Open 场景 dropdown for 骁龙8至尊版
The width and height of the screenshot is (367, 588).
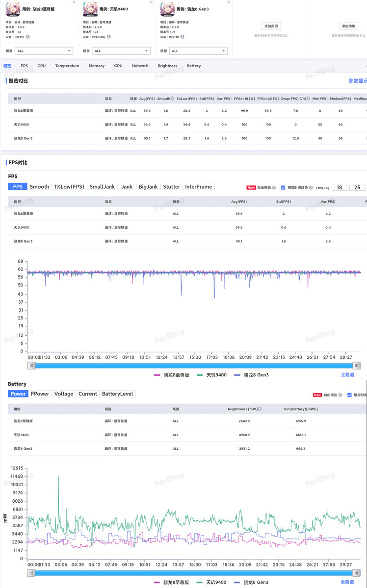[44, 51]
